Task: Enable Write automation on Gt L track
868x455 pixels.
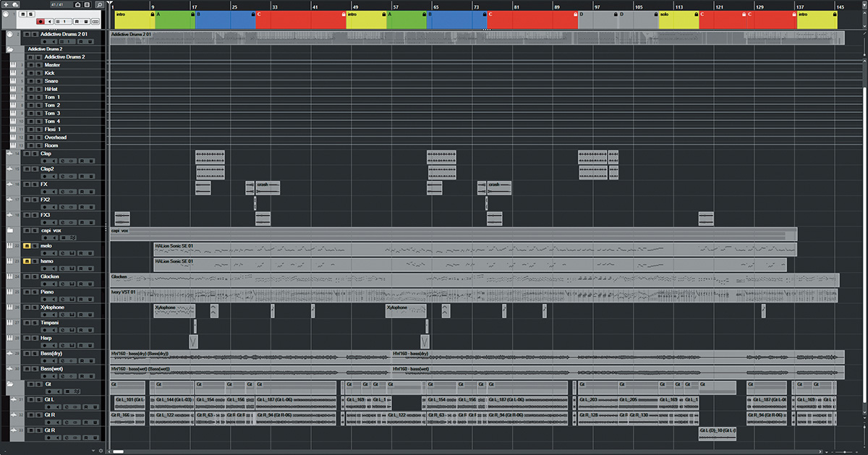Action: (x=95, y=407)
